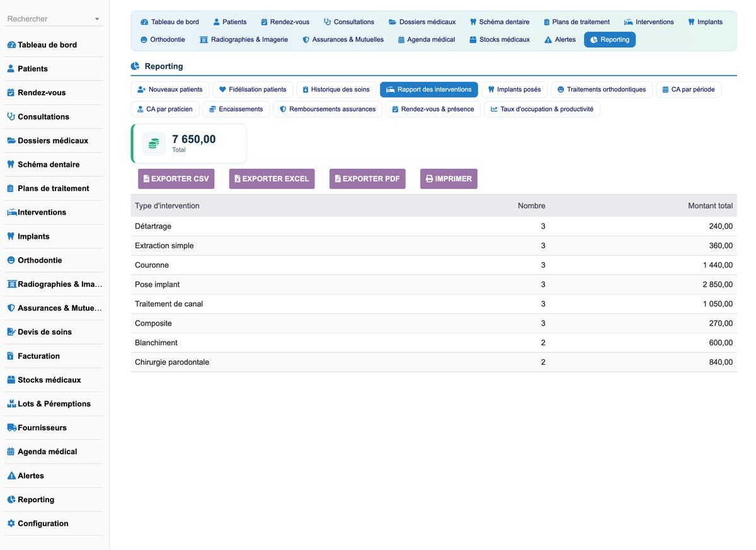Switch to Fidélisation patients report tab
This screenshot has width=756, height=550.
[x=253, y=89]
